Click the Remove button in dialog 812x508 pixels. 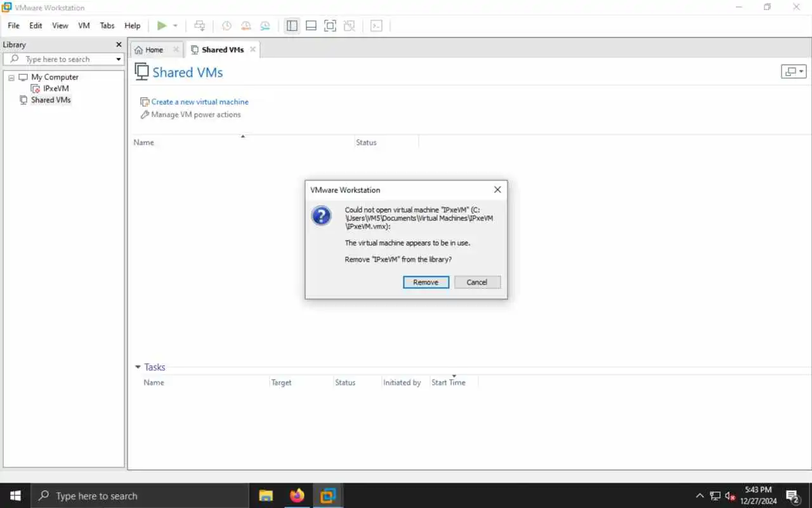(426, 282)
